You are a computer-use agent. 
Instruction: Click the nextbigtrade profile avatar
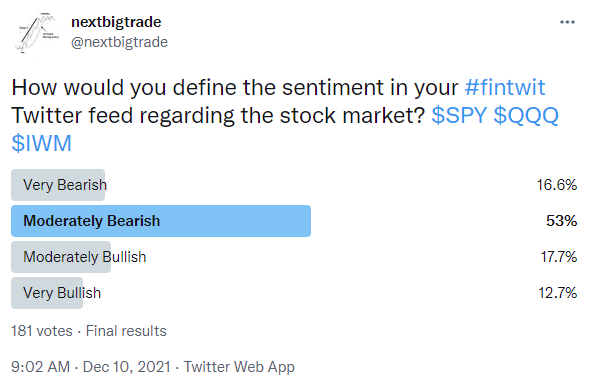pyautogui.click(x=36, y=33)
